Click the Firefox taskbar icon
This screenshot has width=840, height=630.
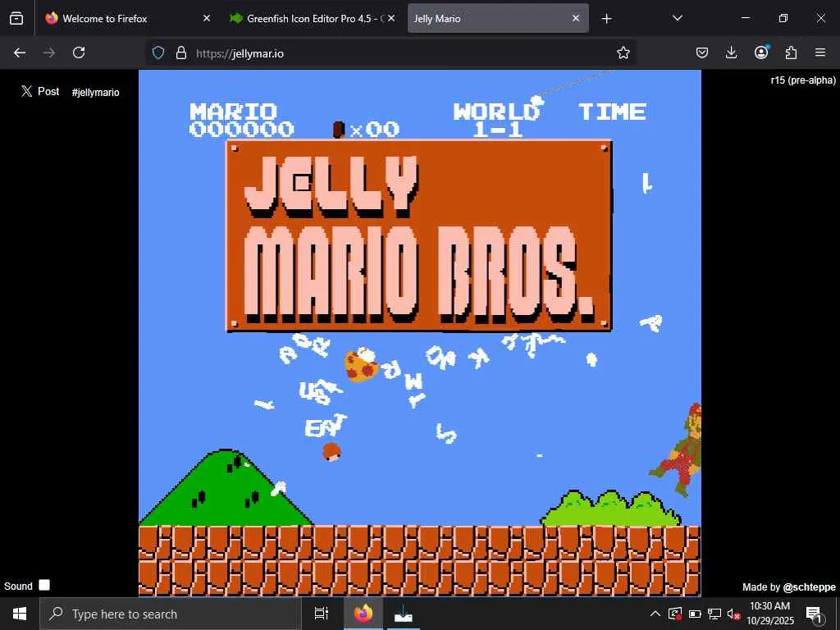point(363,614)
